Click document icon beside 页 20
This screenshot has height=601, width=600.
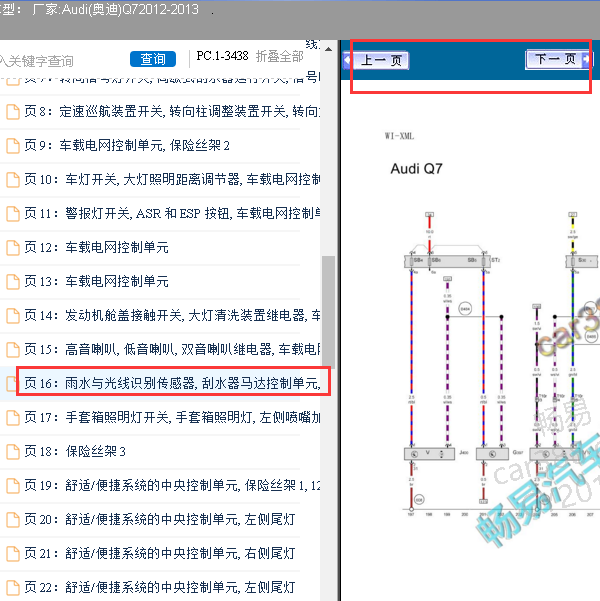[x=13, y=520]
